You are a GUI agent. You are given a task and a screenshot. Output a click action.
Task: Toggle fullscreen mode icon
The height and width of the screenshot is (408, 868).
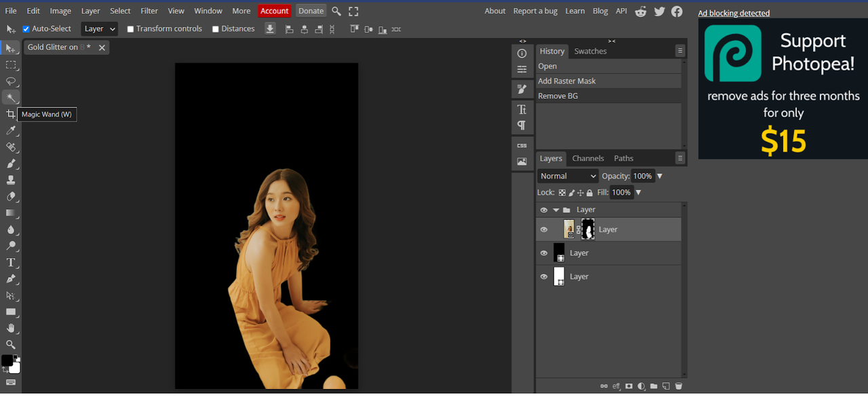pyautogui.click(x=353, y=11)
